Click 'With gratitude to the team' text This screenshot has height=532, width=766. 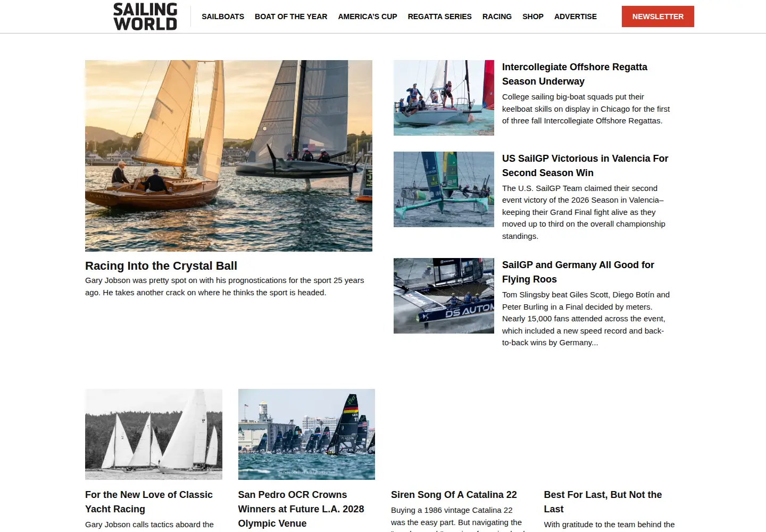609,525
